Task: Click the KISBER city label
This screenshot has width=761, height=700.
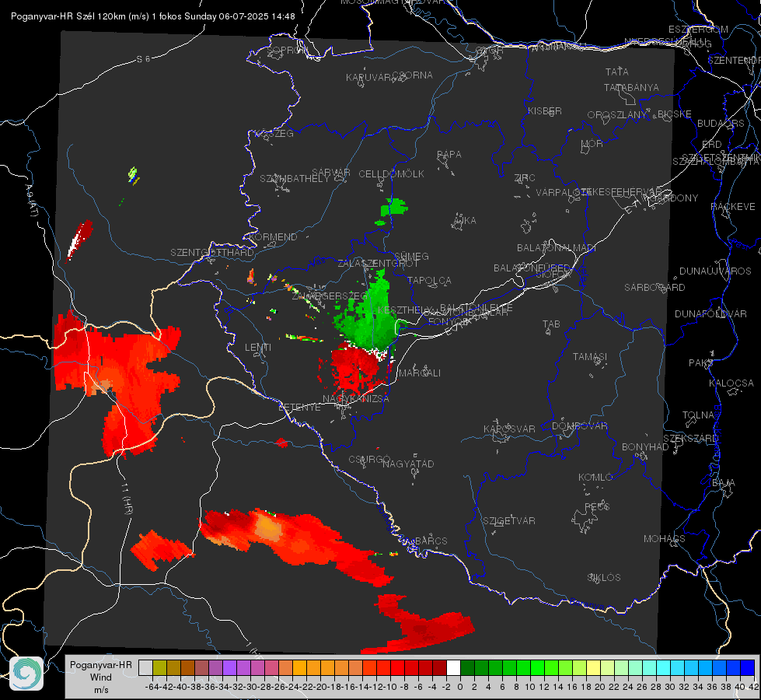Action: tap(545, 110)
